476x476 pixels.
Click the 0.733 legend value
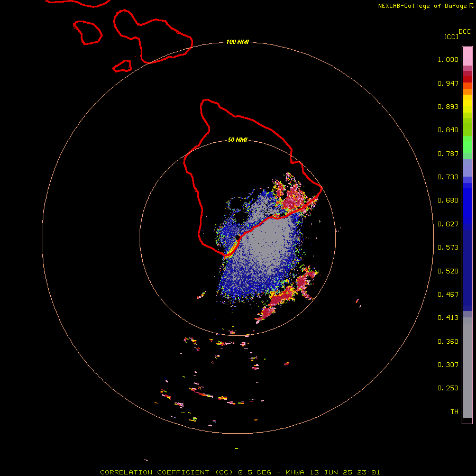coord(448,177)
